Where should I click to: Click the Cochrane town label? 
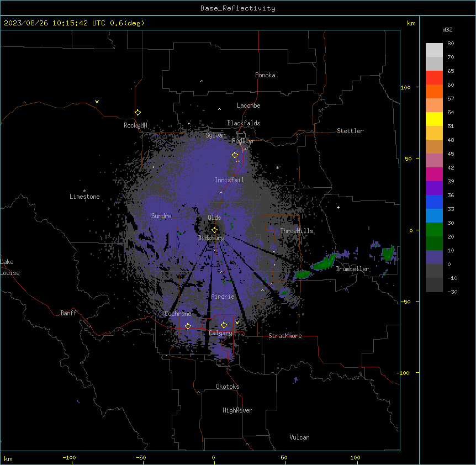click(178, 314)
